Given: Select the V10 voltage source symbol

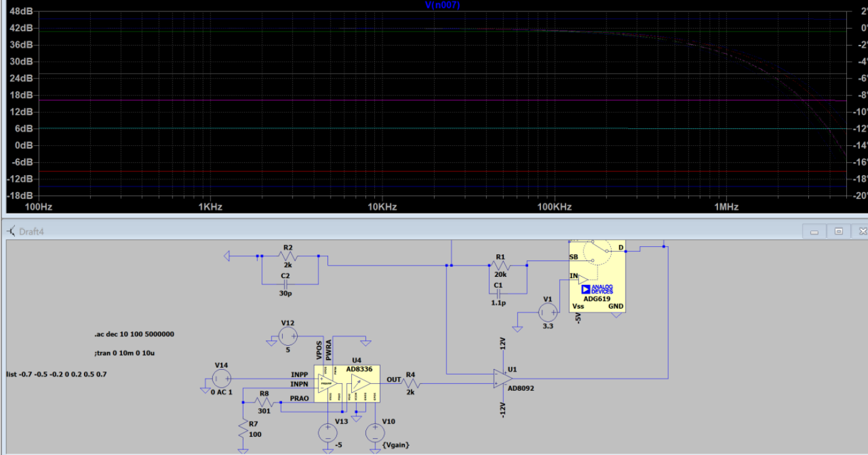Looking at the screenshot, I should 374,432.
